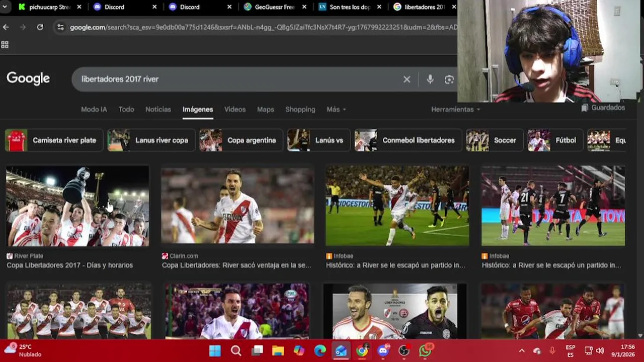This screenshot has height=362, width=644.
Task: Clear the search query with X
Action: 407,79
